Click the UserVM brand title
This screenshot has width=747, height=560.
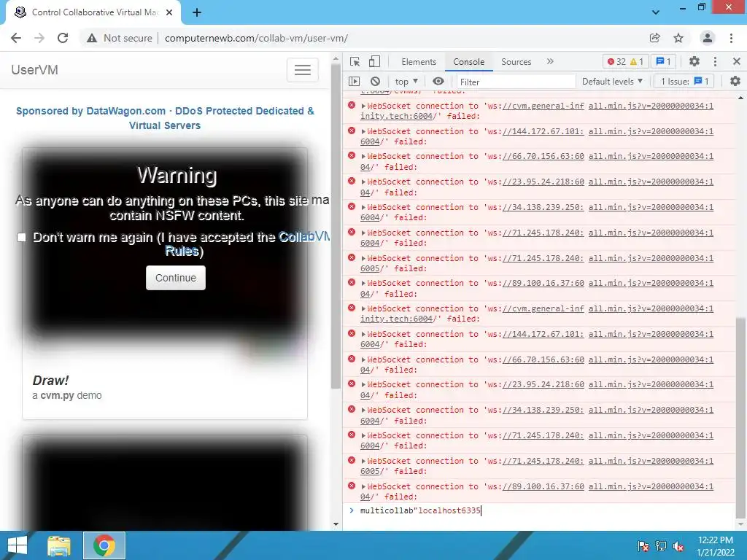coord(35,70)
